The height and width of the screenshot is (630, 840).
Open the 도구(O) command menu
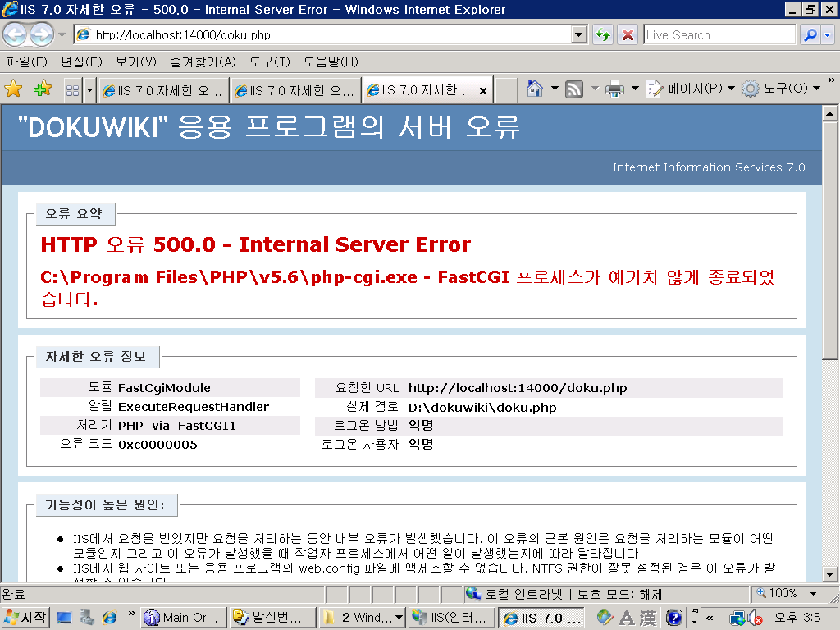781,89
